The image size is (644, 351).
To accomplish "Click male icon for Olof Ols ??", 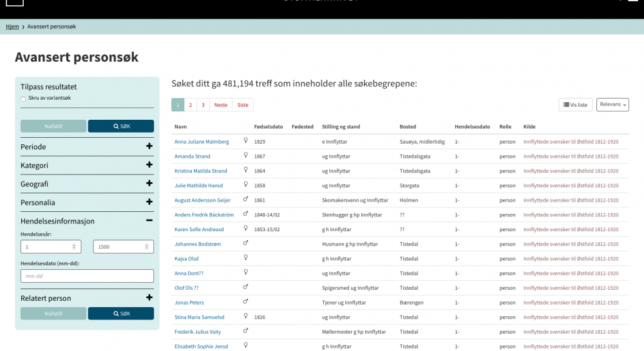I will point(245,287).
